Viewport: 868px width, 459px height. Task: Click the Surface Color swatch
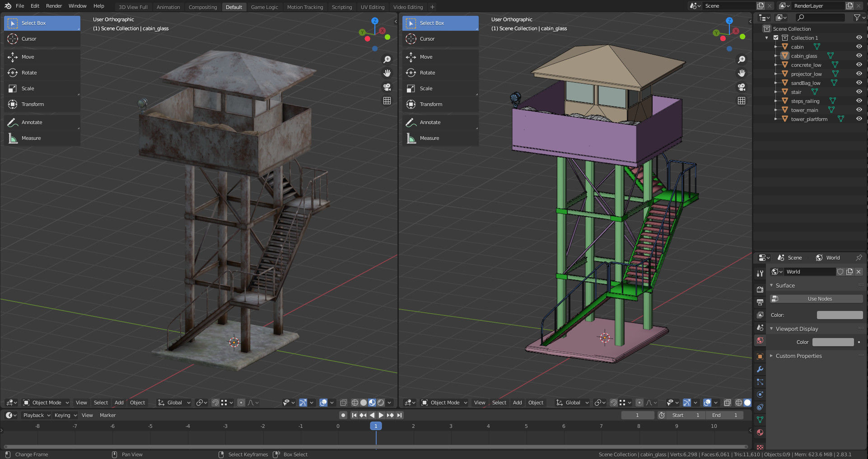[x=840, y=315]
